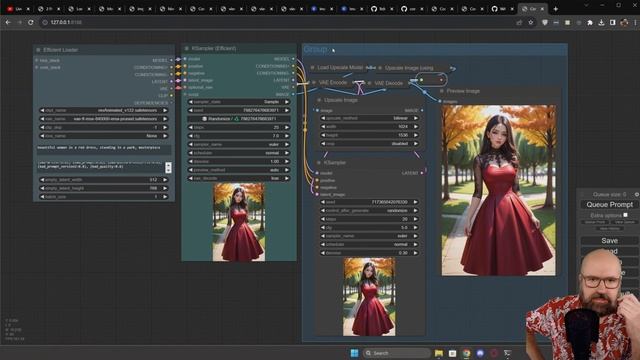The width and height of the screenshot is (640, 360).
Task: Click the Save workflow button
Action: tap(609, 241)
